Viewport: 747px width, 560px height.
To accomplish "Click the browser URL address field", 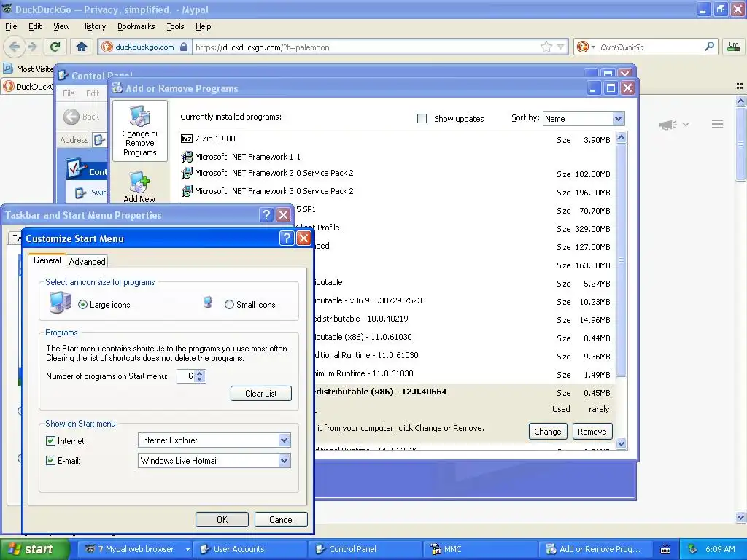I will [x=366, y=47].
